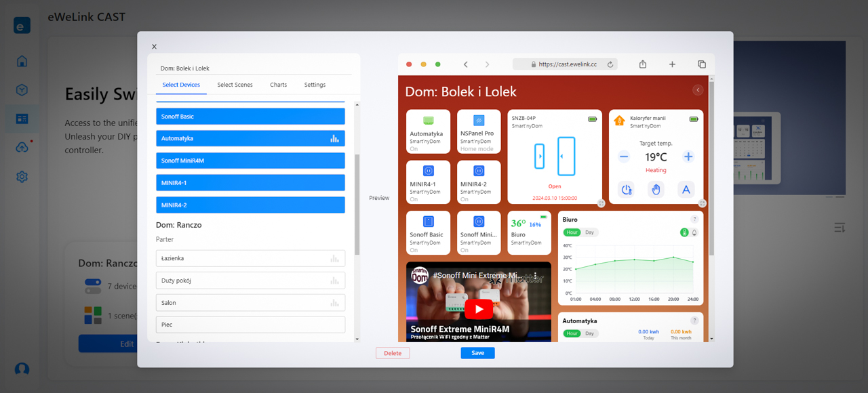
Task: Expand the SNZB-04P card with its corner icon
Action: point(601,203)
